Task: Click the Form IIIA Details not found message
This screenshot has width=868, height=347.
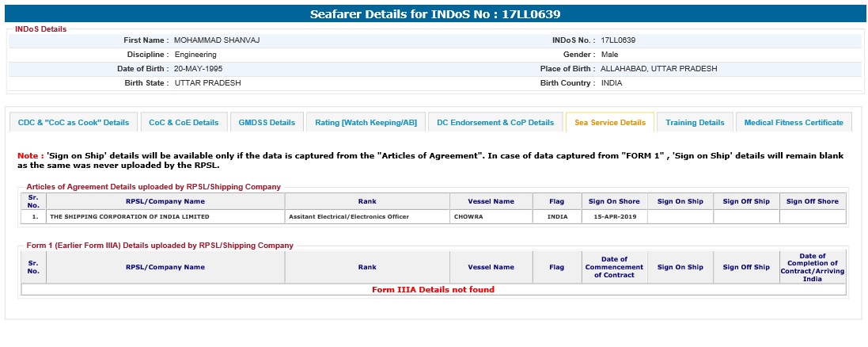Action: click(433, 290)
